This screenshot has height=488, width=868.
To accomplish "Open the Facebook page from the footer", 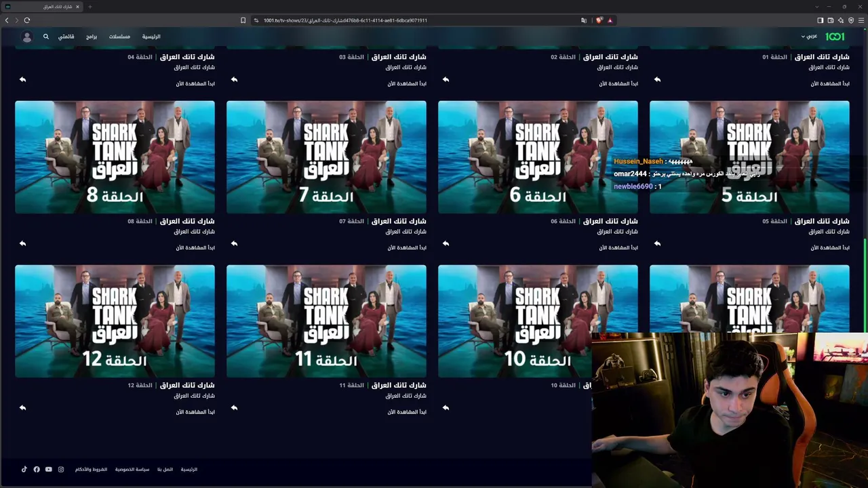I will pos(37,469).
